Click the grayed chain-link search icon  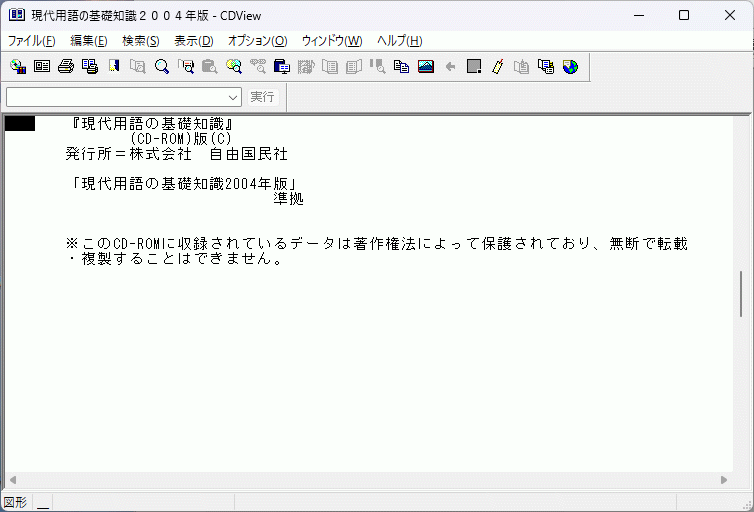258,66
